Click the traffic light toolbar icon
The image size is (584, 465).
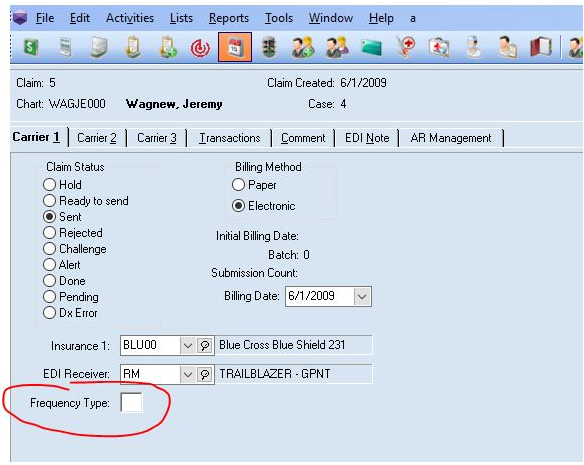(x=269, y=47)
